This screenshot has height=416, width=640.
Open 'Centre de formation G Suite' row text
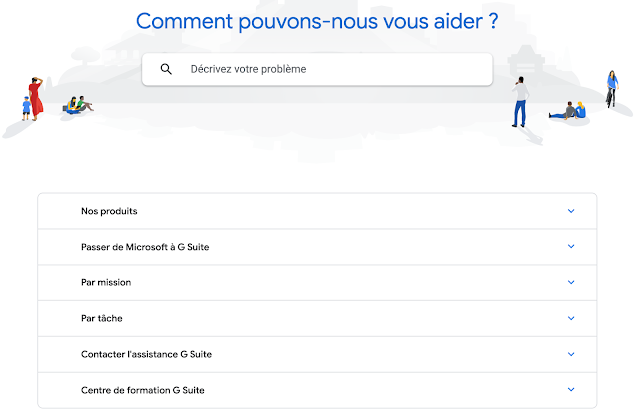[x=142, y=390]
